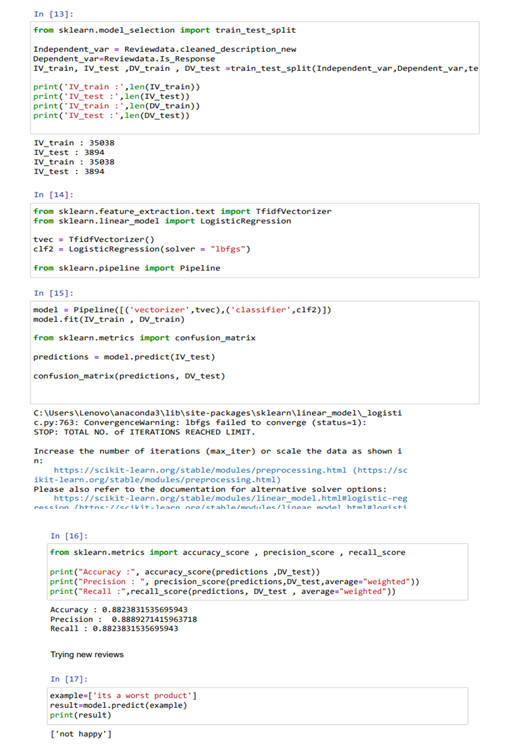The width and height of the screenshot is (516, 748).
Task: Click the Pipeline import line
Action: coord(126,268)
